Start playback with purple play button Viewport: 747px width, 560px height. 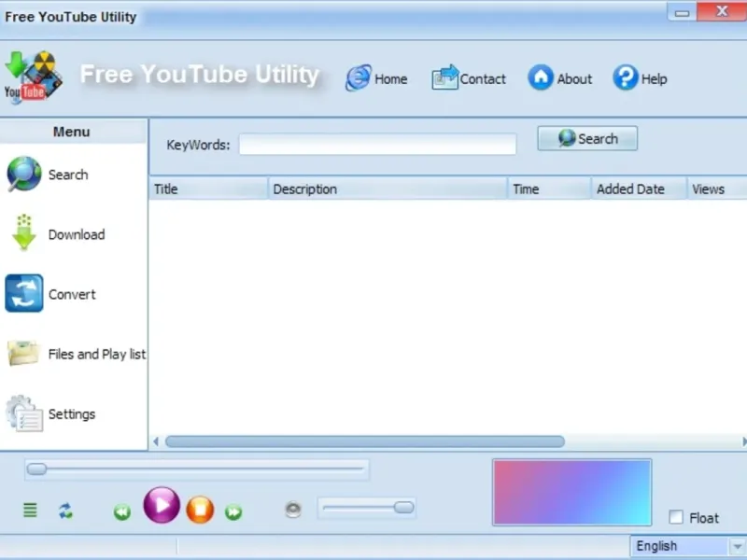(162, 505)
